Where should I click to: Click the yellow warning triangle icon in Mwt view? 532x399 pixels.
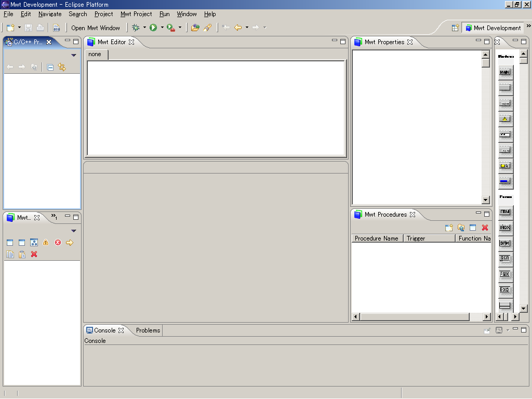46,242
